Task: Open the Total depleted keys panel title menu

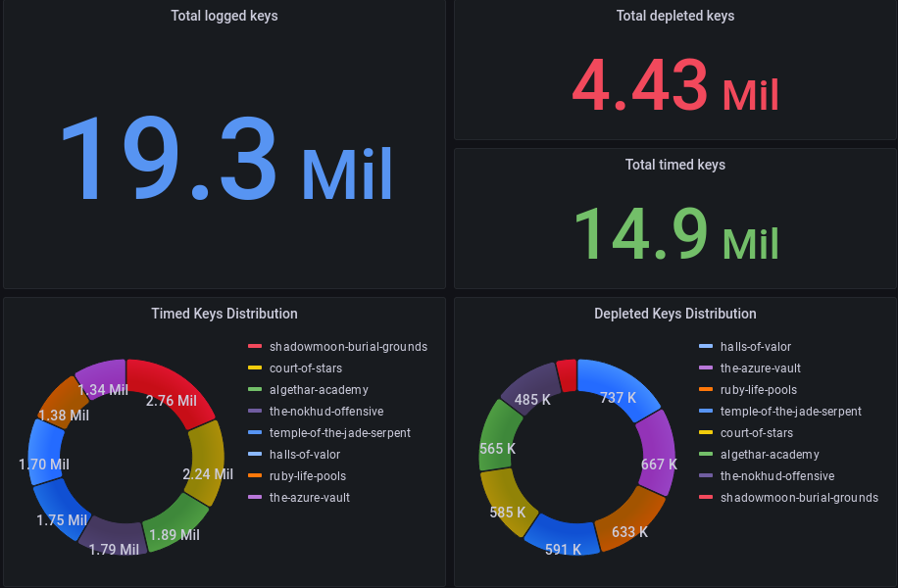Action: [x=674, y=16]
